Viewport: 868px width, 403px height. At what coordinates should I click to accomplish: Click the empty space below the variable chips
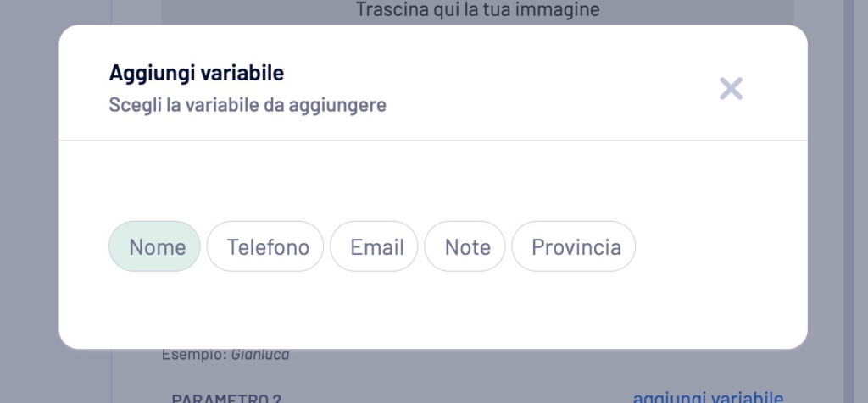[433, 310]
